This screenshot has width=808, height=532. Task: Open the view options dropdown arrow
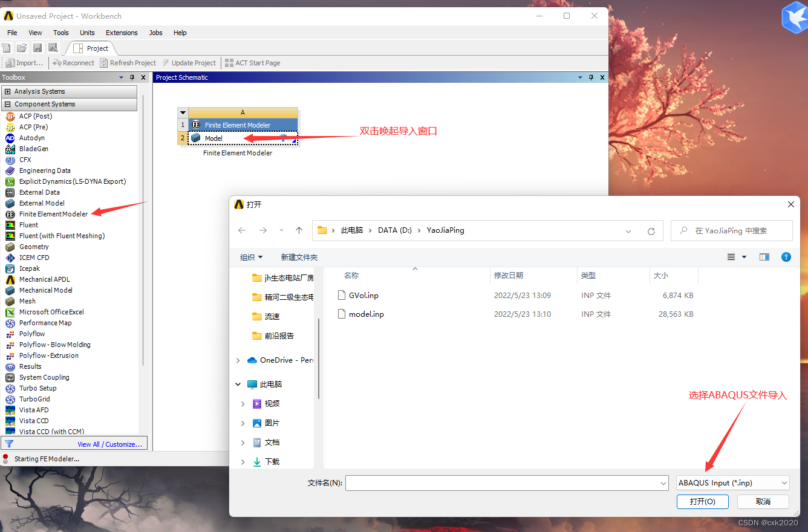(744, 257)
